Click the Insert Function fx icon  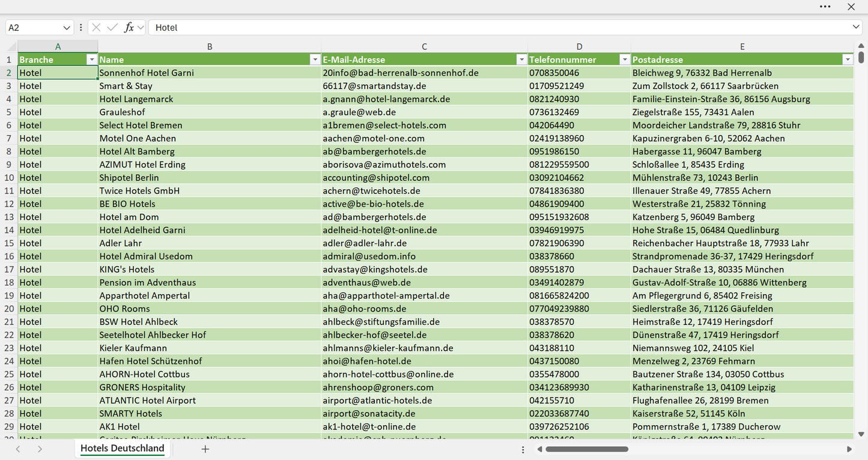click(129, 28)
